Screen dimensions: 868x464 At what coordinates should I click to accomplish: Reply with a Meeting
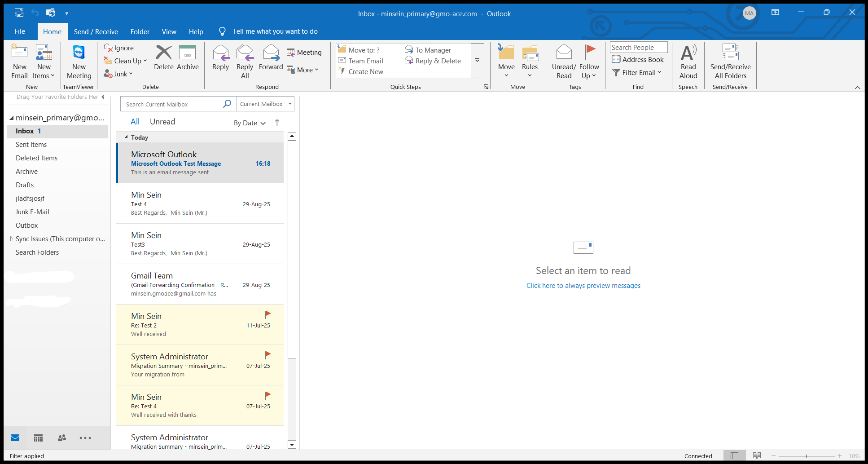(304, 53)
